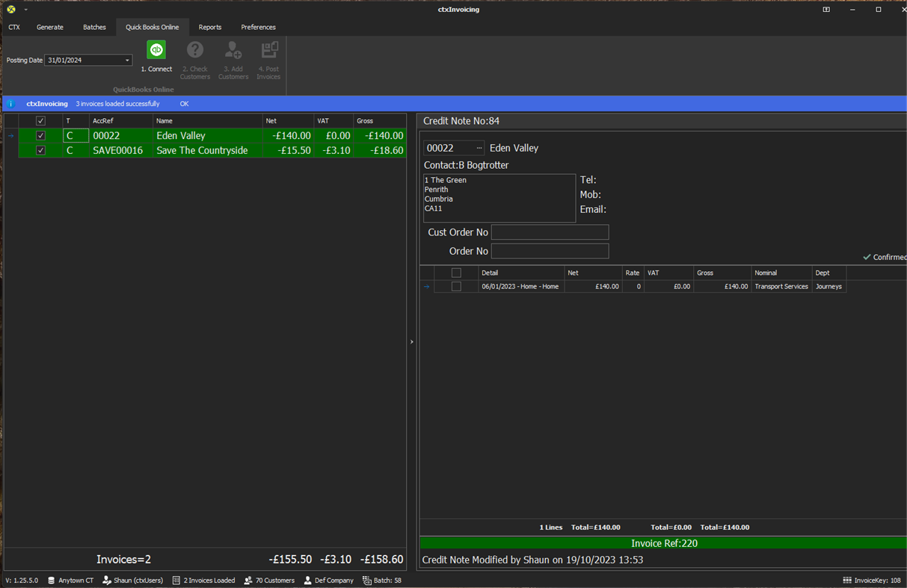Uncheck the Save The Countryside invoice checkbox
The image size is (907, 588).
pyautogui.click(x=40, y=149)
